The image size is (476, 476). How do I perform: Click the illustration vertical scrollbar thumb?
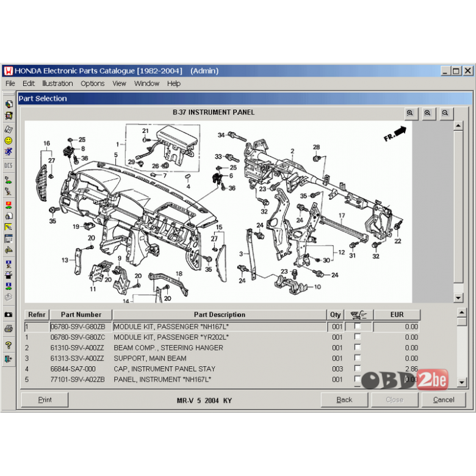click(458, 207)
